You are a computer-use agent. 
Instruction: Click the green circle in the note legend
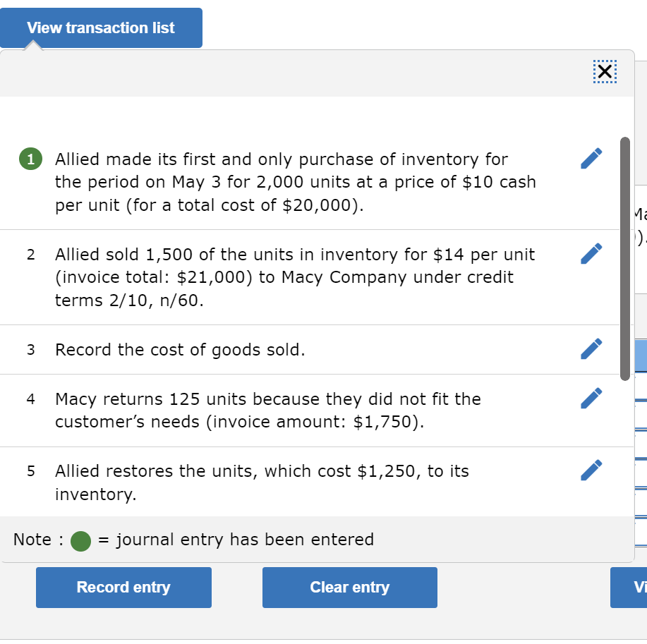tap(81, 540)
